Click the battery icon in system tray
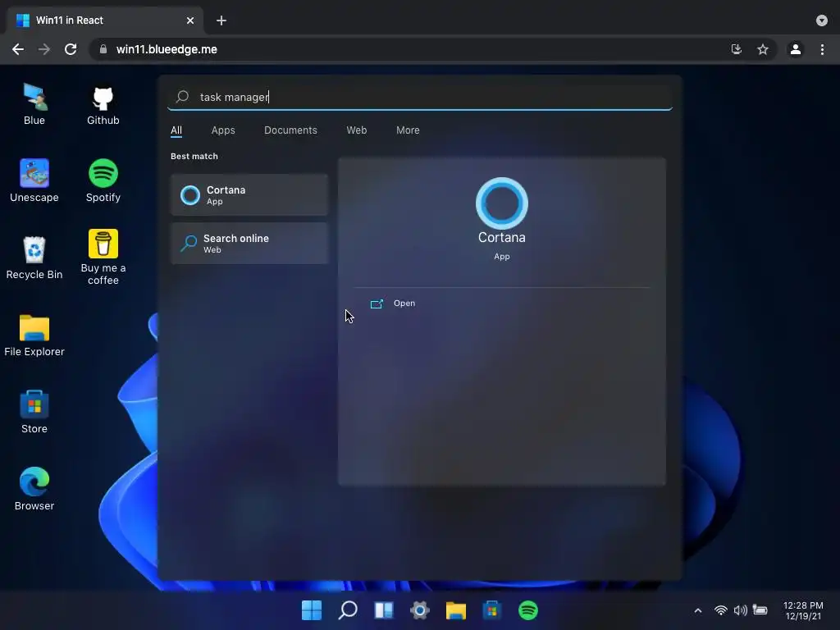 tap(760, 610)
